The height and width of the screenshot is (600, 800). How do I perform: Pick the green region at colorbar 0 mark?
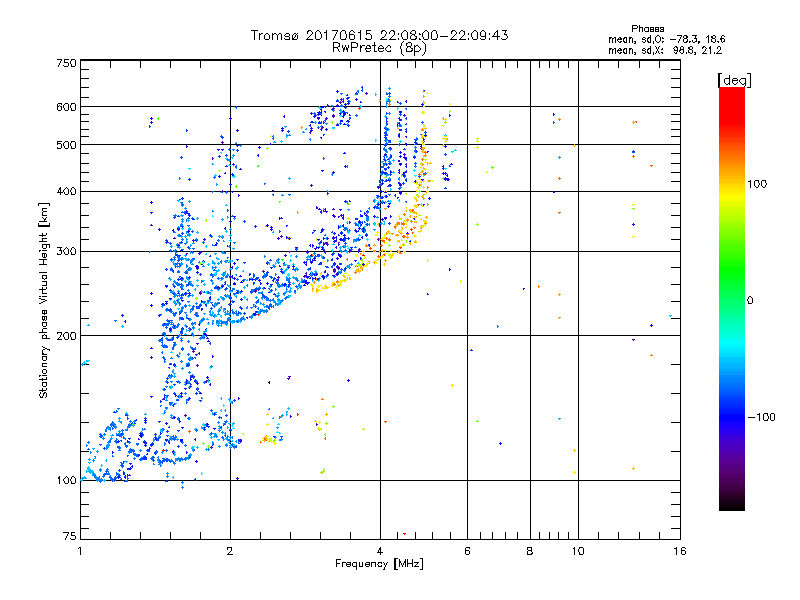point(731,299)
